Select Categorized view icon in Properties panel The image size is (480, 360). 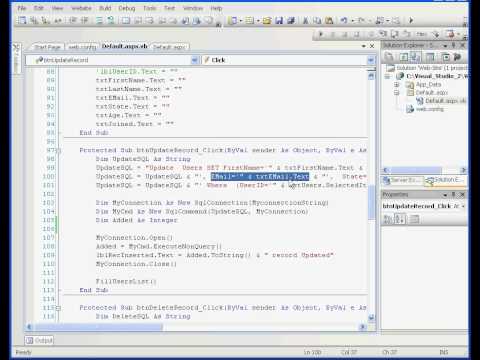click(x=388, y=219)
